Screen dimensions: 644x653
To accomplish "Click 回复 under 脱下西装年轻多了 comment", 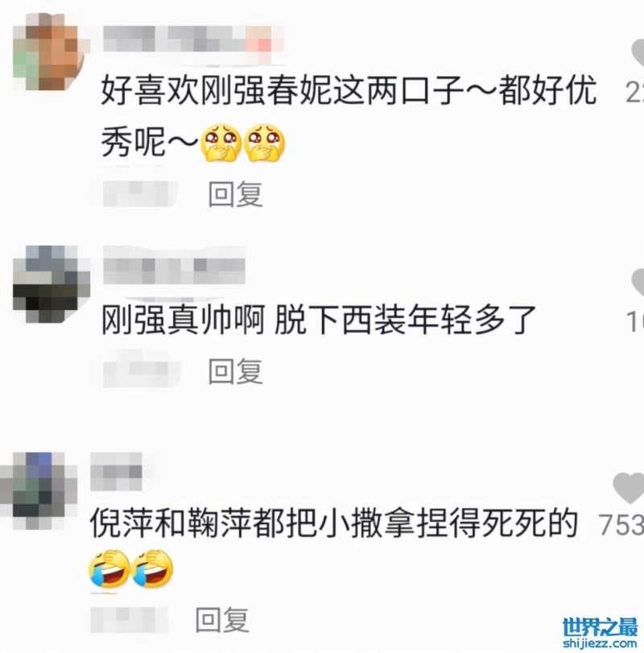I will [236, 371].
